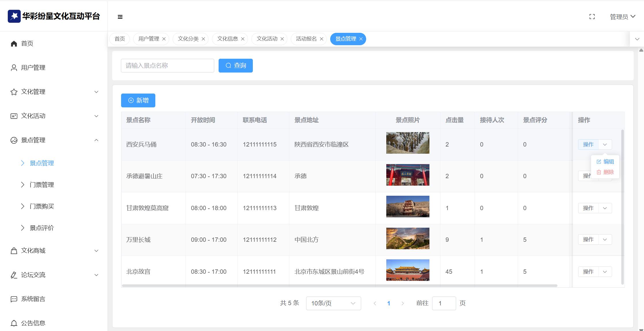The image size is (644, 331).
Task: Click the 请输入景点名称 search field
Action: [167, 66]
